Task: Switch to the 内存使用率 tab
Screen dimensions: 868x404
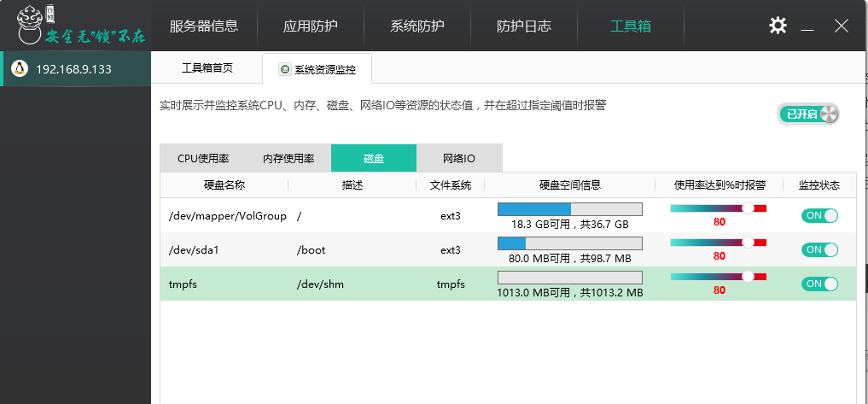Action: 288,159
